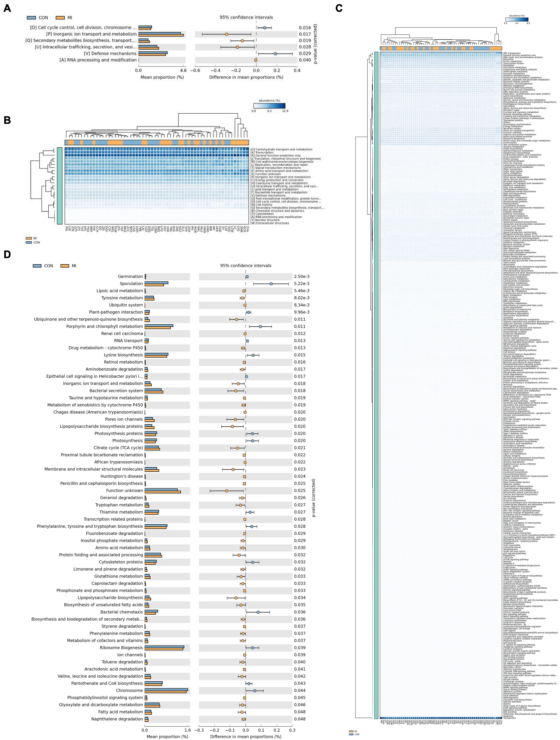Image resolution: width=560 pixels, height=740 pixels.
Task: Click '[G] Carbohydrate transport and metabolism' row in panel B
Action: click(281, 149)
